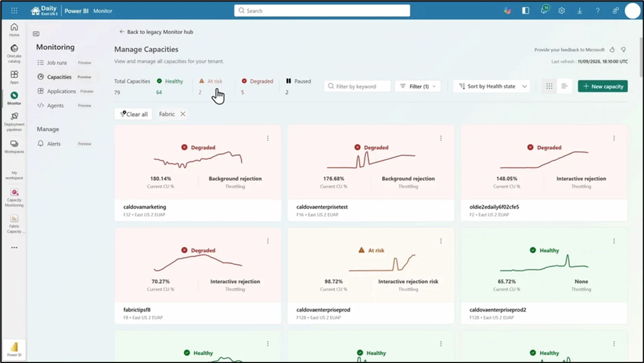
Task: Open more options for oldie2edaily6f02cfe5 card
Action: pyautogui.click(x=614, y=138)
